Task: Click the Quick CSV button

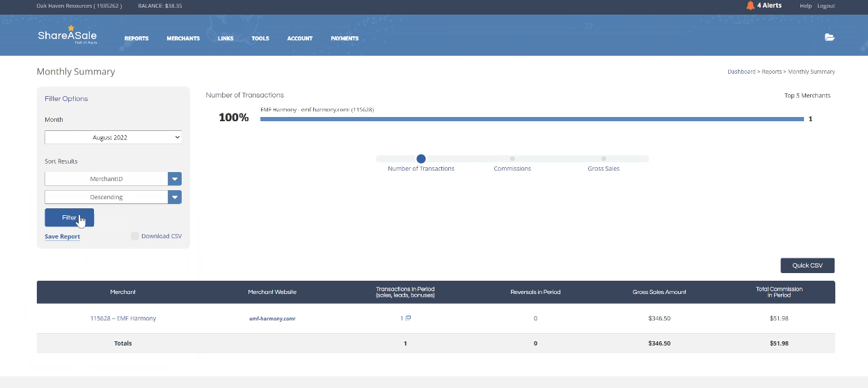Action: click(807, 265)
